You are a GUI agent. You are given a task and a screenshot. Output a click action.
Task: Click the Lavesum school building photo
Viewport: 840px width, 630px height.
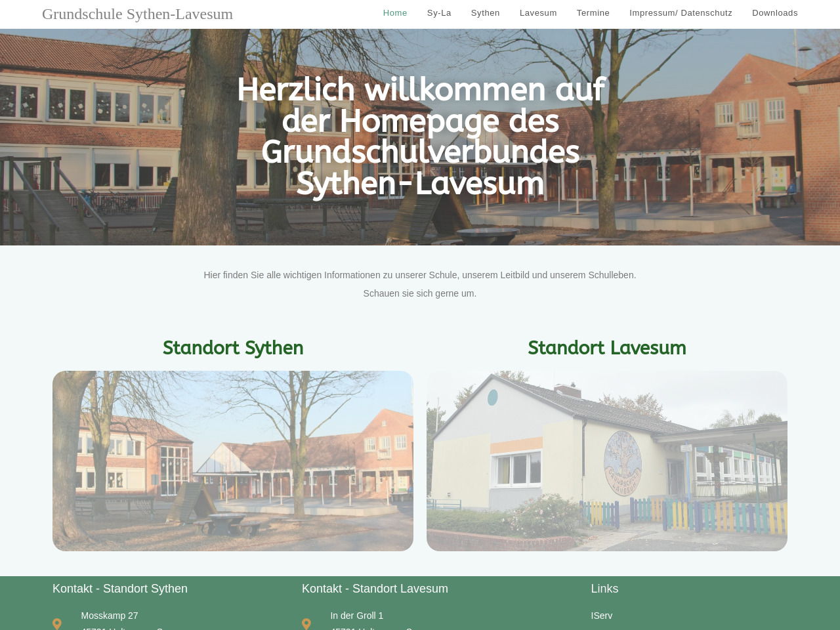pos(606,461)
